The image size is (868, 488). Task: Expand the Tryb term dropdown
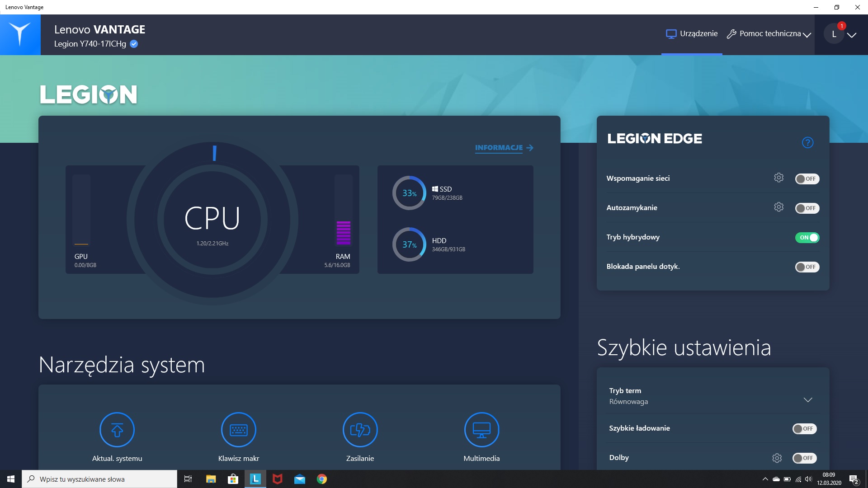pyautogui.click(x=808, y=399)
